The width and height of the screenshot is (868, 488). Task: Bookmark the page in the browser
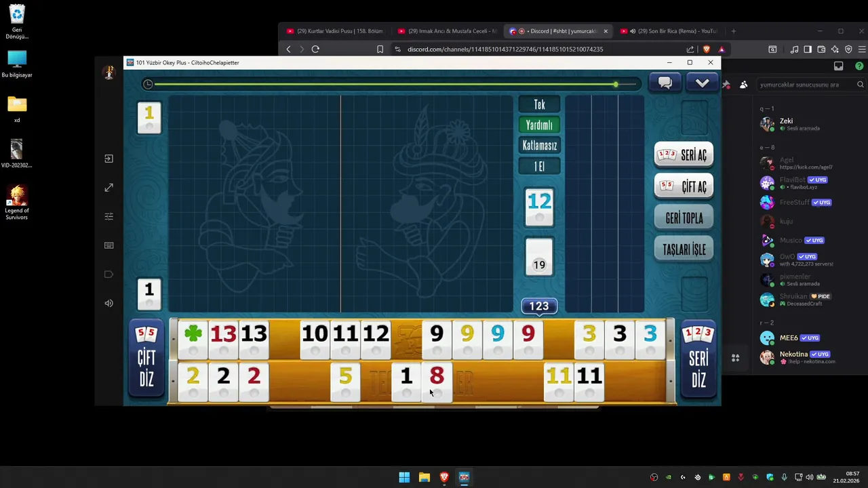tap(380, 49)
